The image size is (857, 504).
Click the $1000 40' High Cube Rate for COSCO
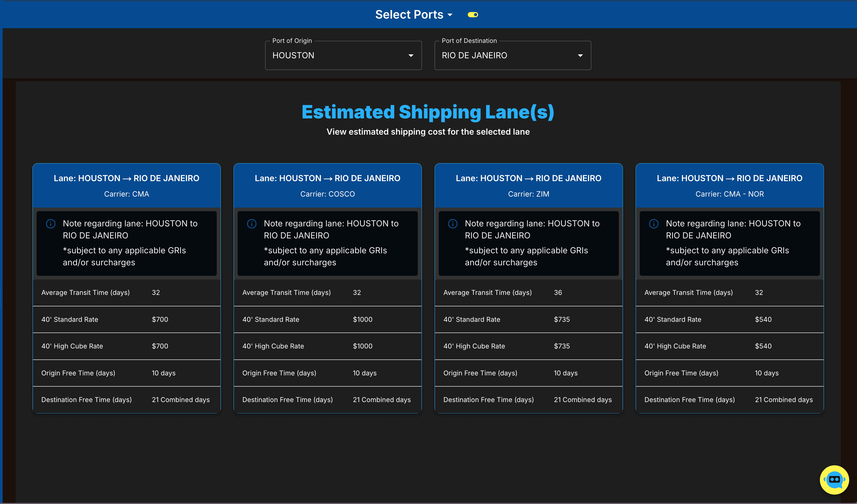point(363,346)
